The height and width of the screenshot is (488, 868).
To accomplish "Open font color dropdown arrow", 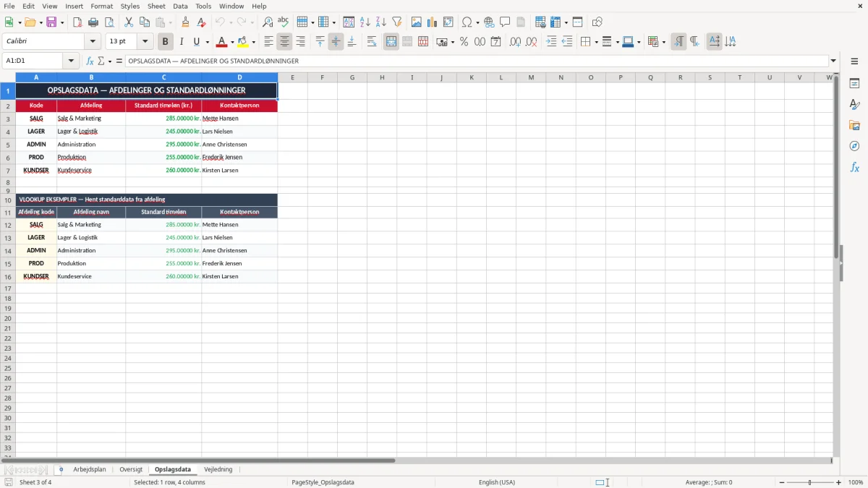I will click(232, 43).
